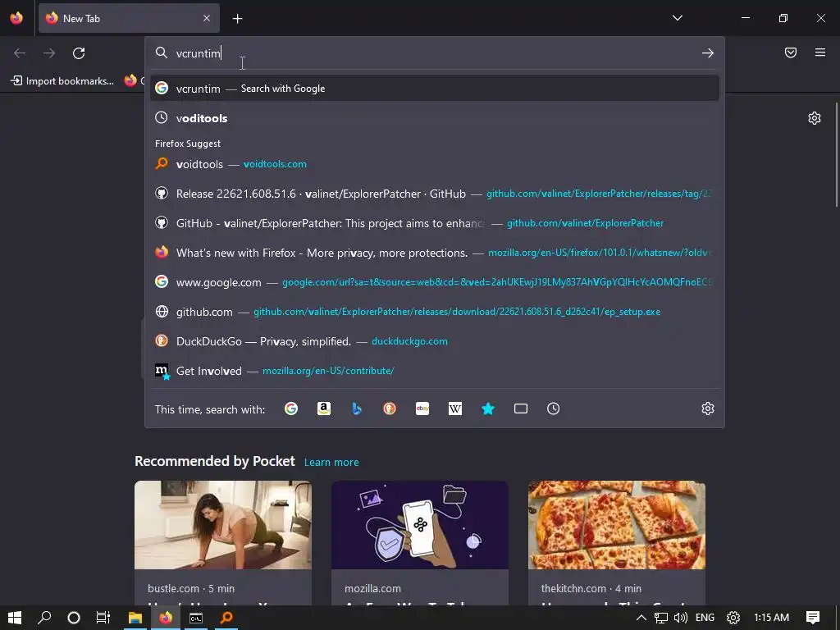Viewport: 840px width, 630px height.
Task: Search this time with Google
Action: (x=291, y=409)
